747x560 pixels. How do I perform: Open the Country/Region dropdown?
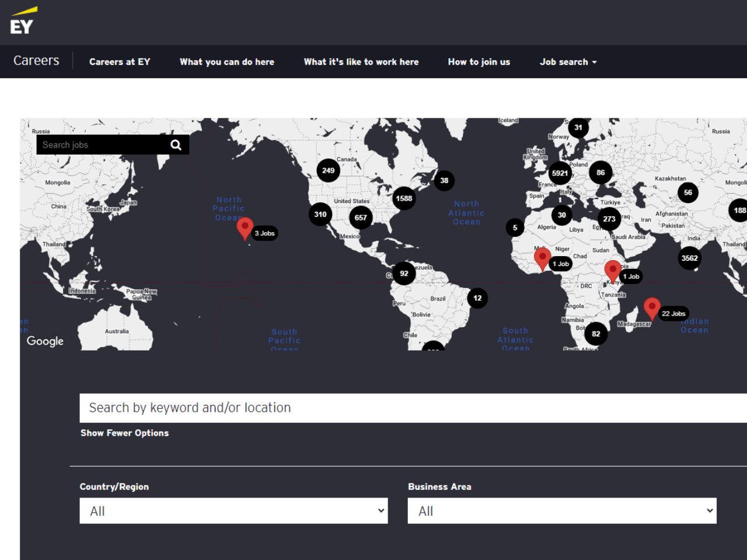click(233, 510)
